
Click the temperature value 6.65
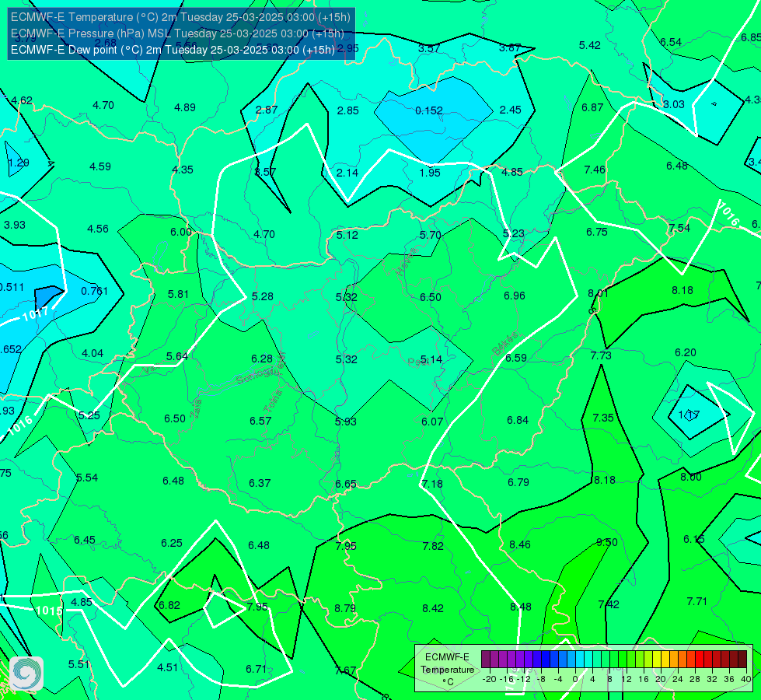click(x=346, y=484)
